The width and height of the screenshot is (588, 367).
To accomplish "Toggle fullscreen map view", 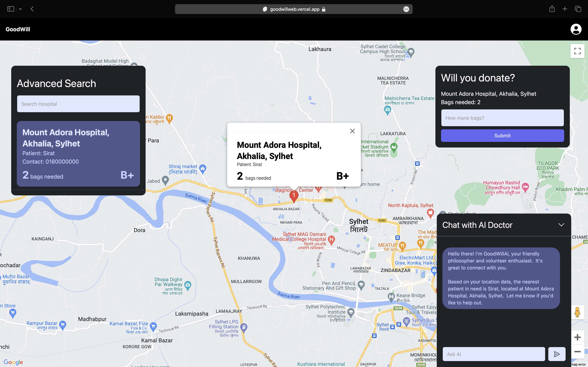I will [x=577, y=51].
